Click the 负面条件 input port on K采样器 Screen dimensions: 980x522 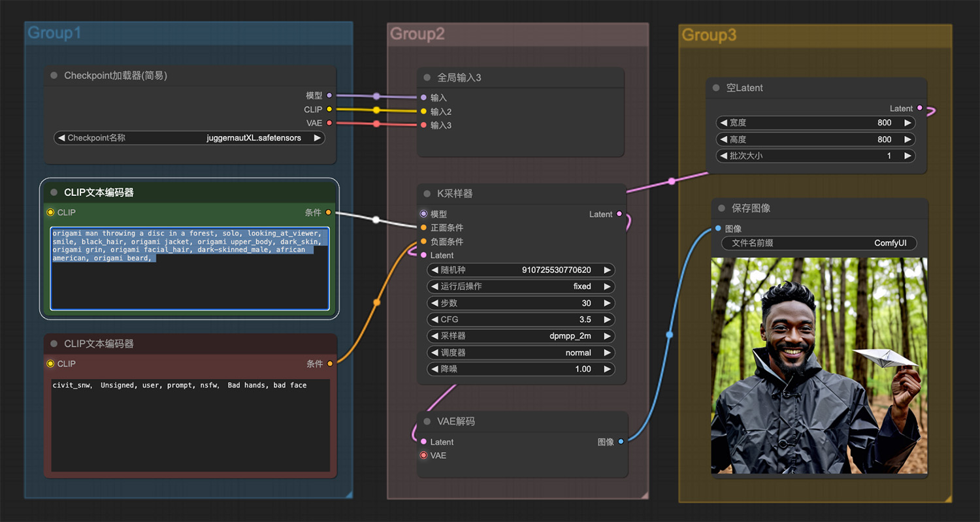point(423,241)
